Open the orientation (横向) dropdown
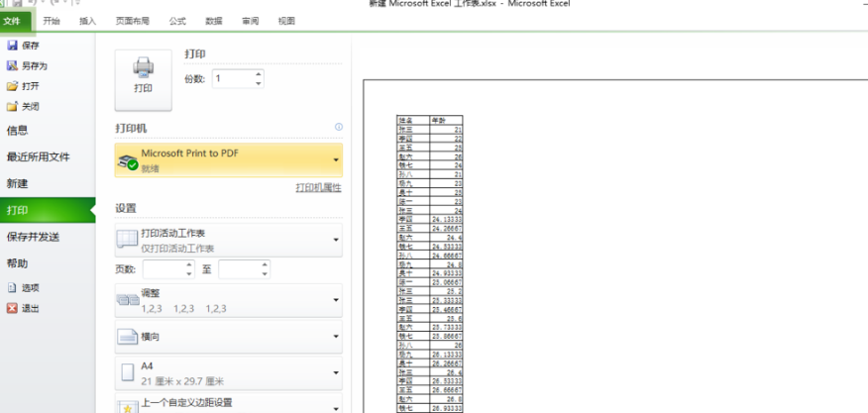 click(336, 337)
